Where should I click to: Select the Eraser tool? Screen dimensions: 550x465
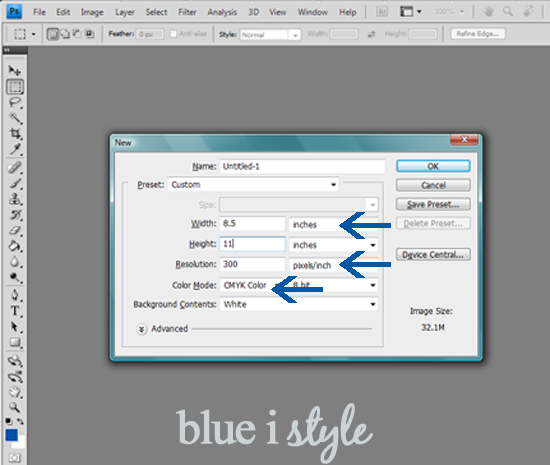coord(15,230)
